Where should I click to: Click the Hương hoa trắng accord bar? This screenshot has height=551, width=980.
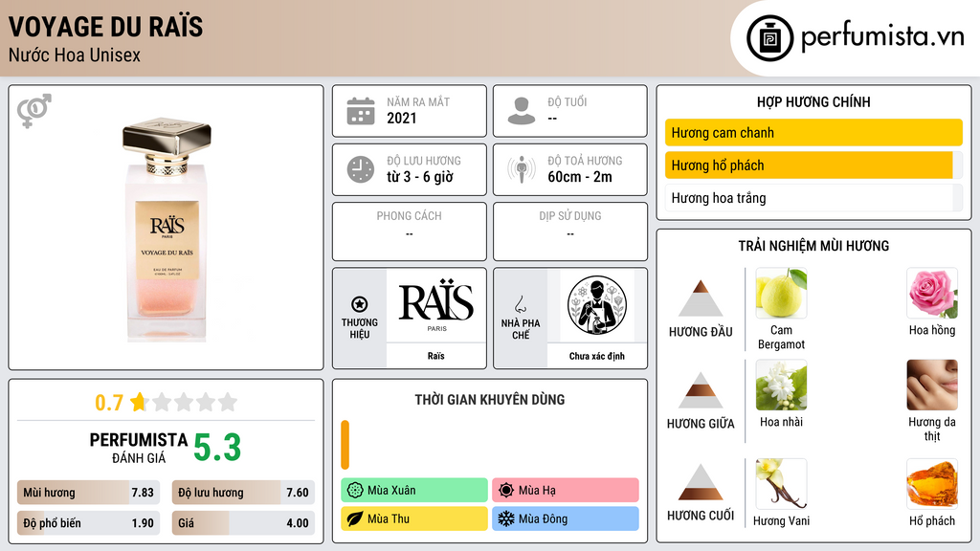(813, 198)
